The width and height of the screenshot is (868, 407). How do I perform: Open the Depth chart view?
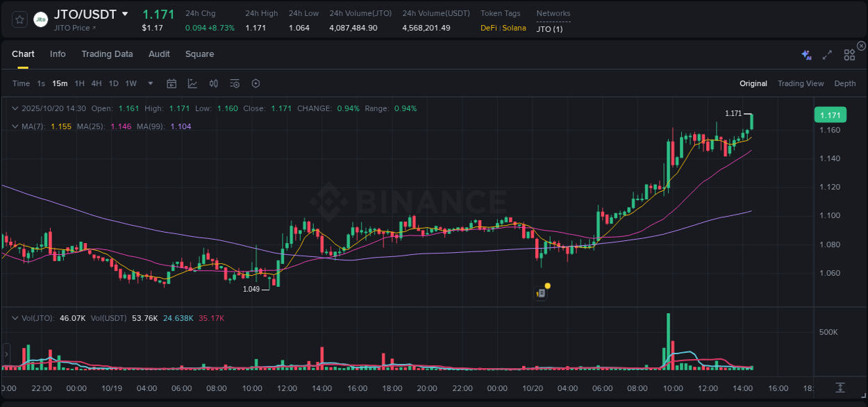[845, 83]
